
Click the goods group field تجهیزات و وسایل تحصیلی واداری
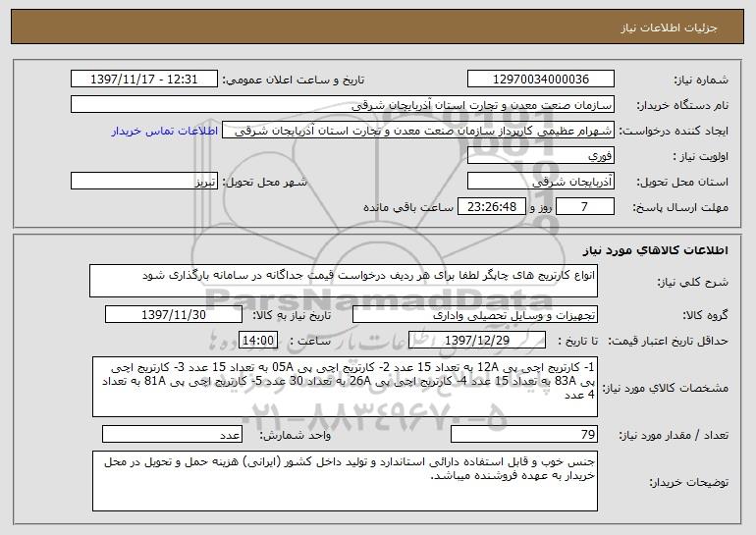click(x=475, y=315)
